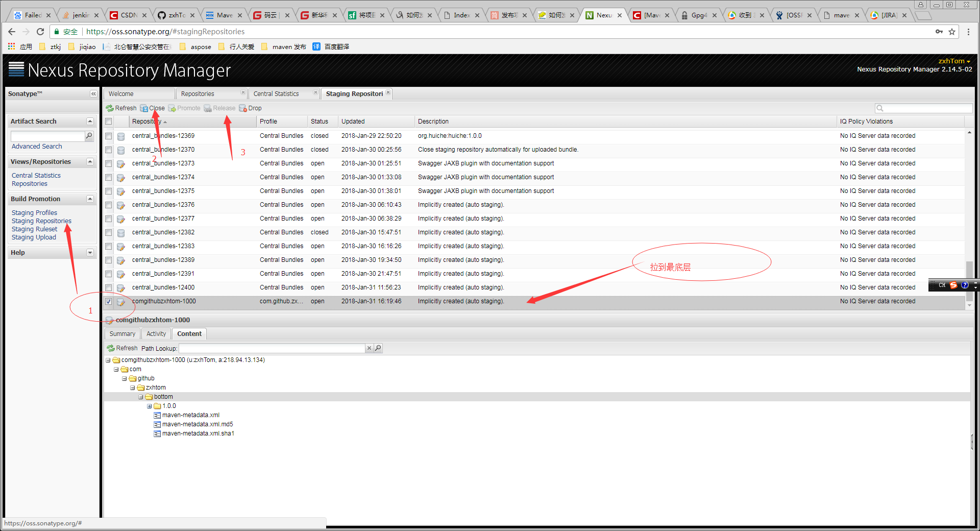Close the Staging Repositories tab

click(x=388, y=92)
